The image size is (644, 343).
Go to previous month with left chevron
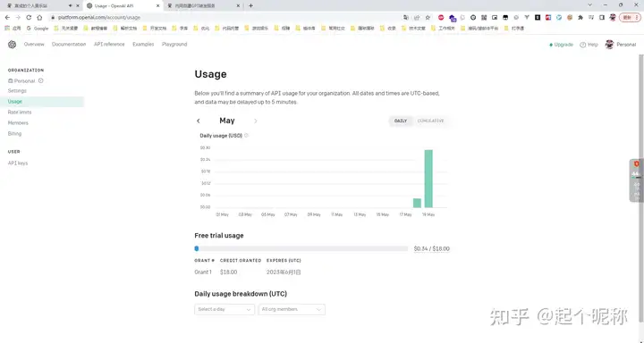tap(199, 121)
